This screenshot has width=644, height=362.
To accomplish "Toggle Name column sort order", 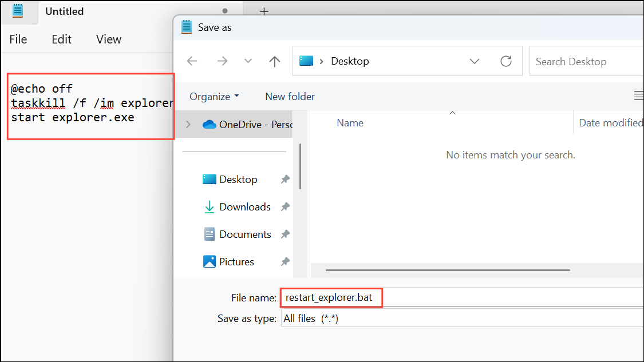I will click(350, 122).
